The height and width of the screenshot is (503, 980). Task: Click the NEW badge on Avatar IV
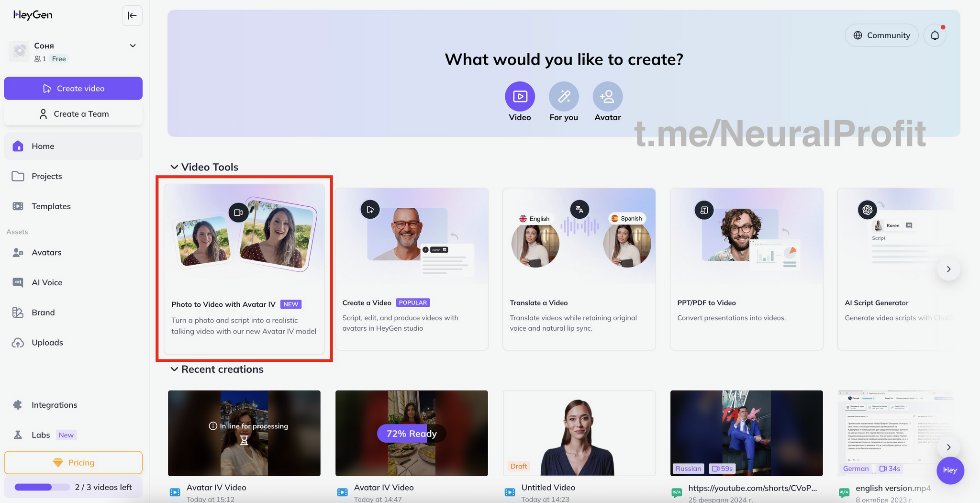pyautogui.click(x=290, y=304)
